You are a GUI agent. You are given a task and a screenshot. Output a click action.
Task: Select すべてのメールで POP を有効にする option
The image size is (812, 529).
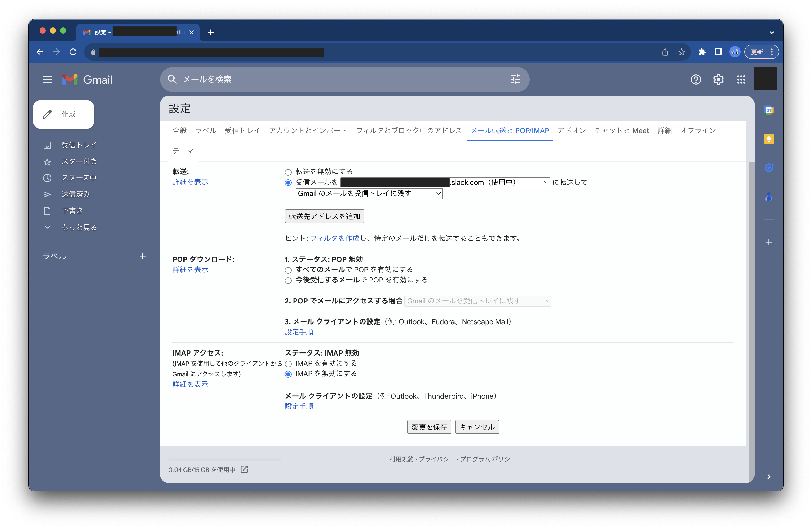point(288,270)
